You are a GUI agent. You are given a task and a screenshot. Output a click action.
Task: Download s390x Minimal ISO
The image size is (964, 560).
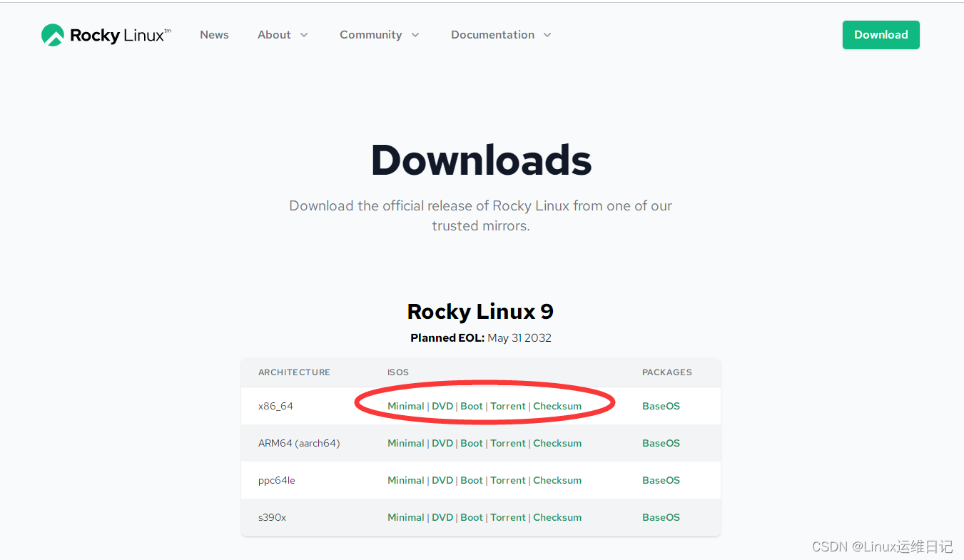(x=406, y=517)
